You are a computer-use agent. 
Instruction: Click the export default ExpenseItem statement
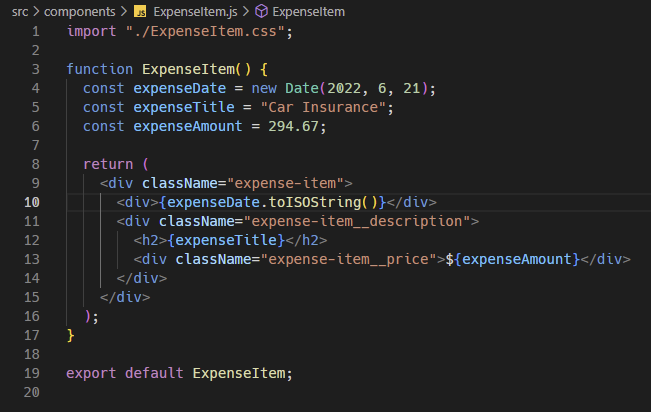click(x=179, y=373)
